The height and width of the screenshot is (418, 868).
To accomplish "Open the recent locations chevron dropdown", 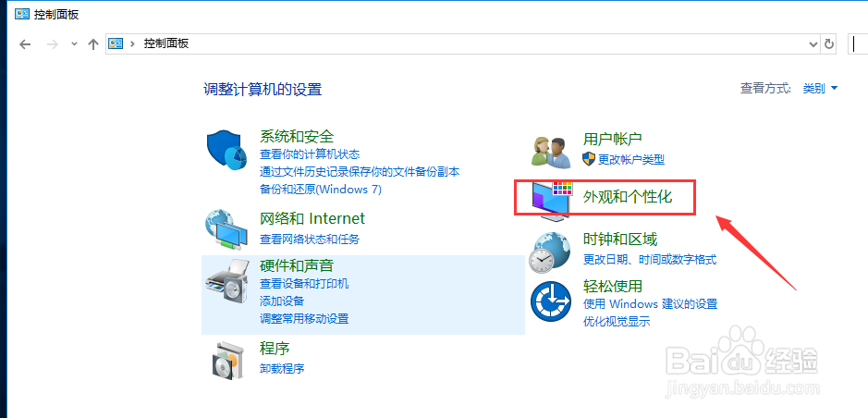I will 74,44.
